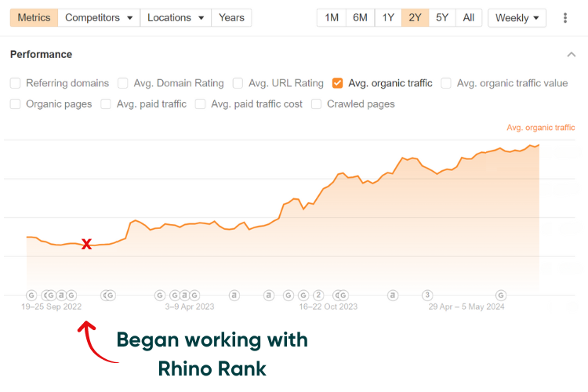
Task: Open the three-dot more options menu
Action: [565, 17]
